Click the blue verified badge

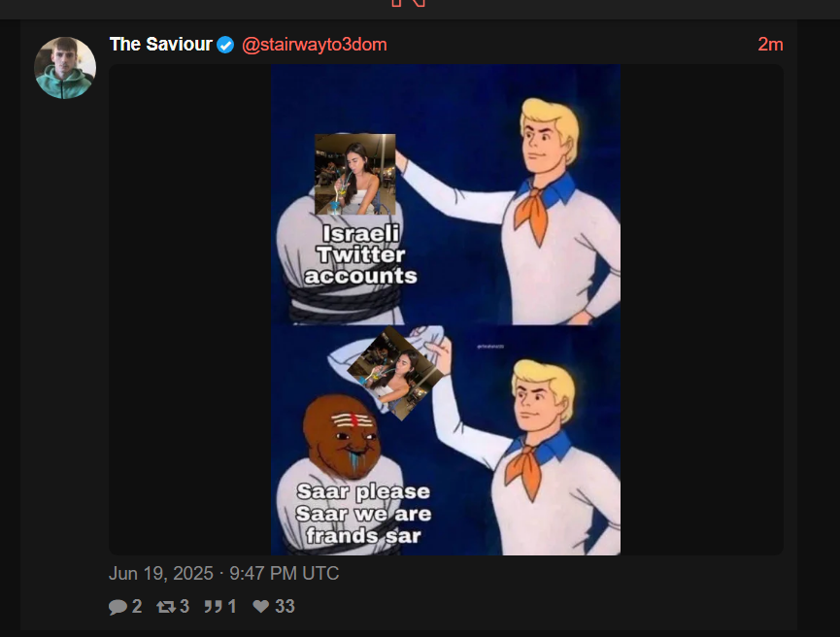tap(225, 45)
